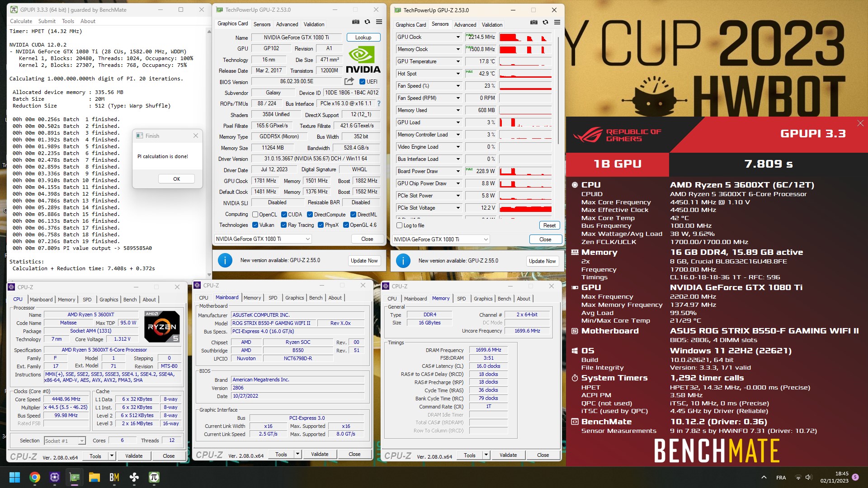Image resolution: width=868 pixels, height=488 pixels.
Task: Toggle the OpenCL checkbox in GPU-Z
Action: (255, 215)
